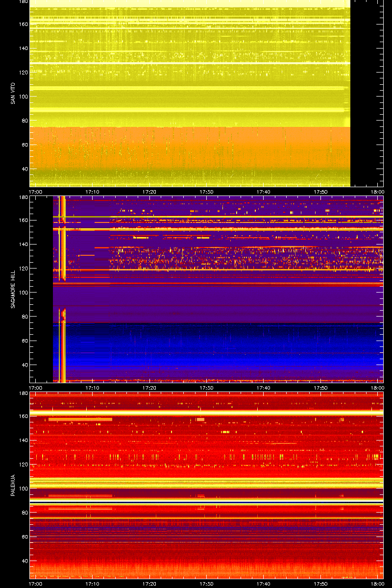Click the SAN VITO axis title

point(13,93)
